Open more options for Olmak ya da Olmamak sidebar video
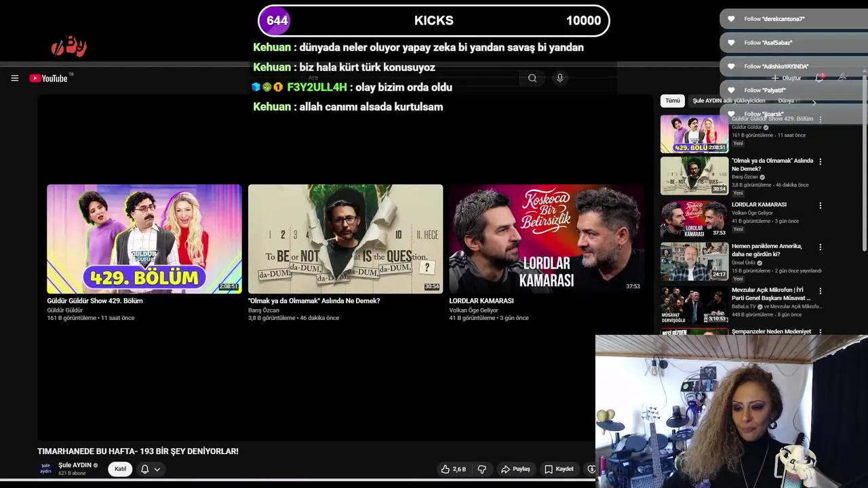868x488 pixels. [820, 162]
